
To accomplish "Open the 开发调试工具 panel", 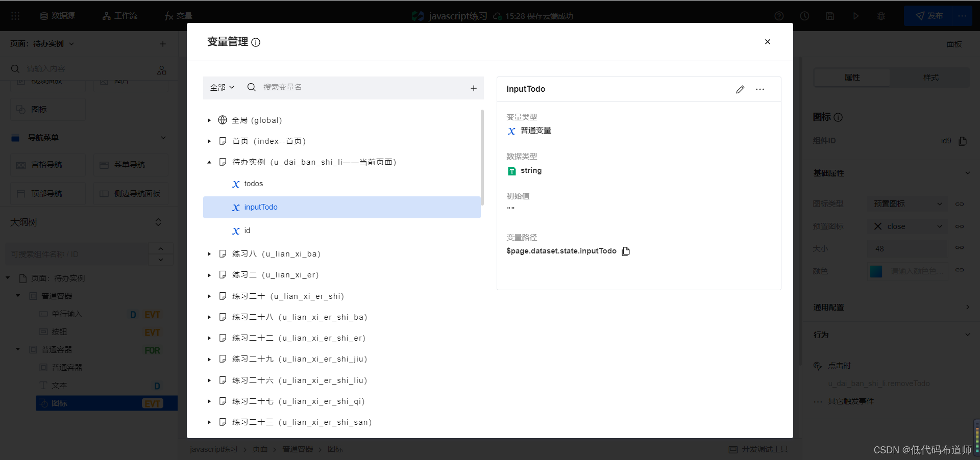I will 758,449.
